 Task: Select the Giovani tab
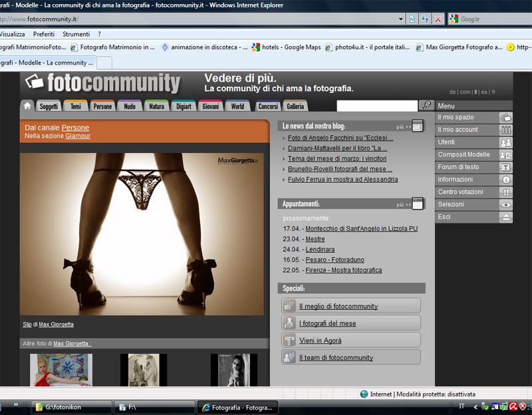coord(210,106)
